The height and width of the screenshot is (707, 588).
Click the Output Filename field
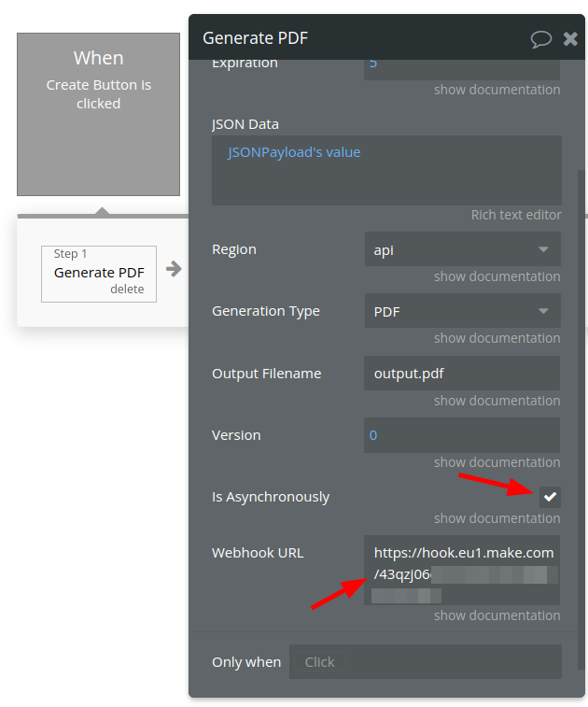[x=462, y=374]
